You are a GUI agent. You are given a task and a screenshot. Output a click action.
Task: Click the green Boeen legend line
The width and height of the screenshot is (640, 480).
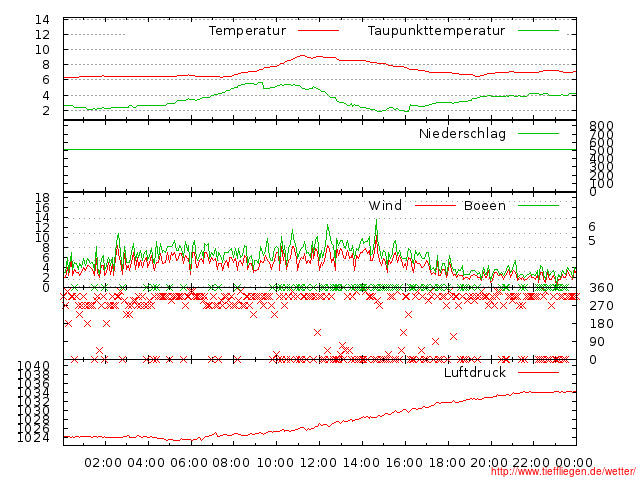538,205
